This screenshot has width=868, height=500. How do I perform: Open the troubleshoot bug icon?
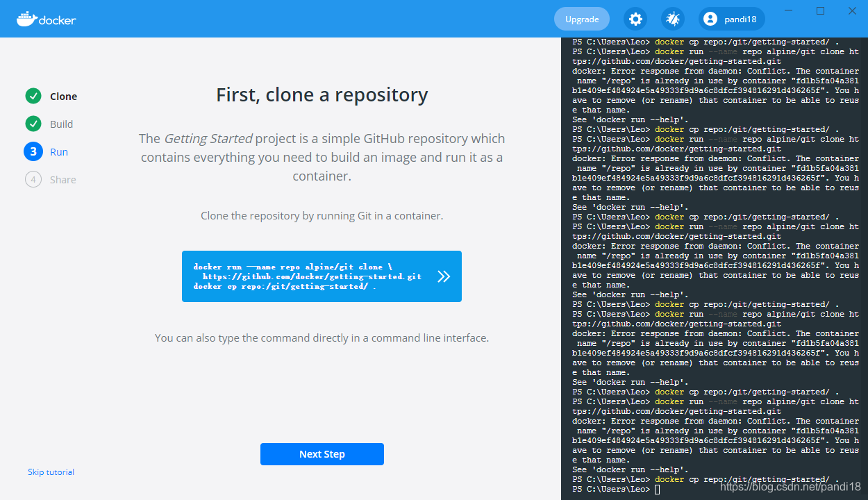pos(672,19)
